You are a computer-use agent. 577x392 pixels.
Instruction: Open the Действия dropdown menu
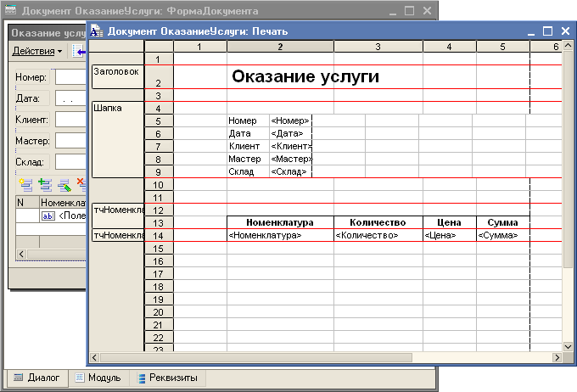coord(36,51)
